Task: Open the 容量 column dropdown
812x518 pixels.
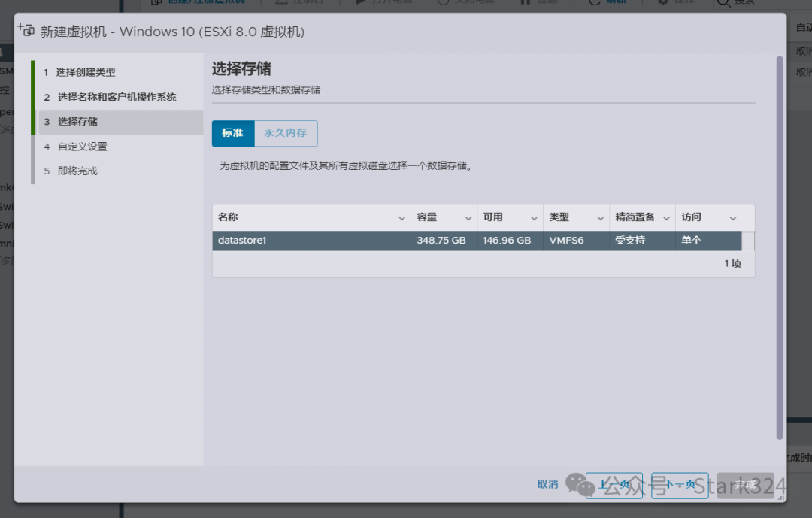Action: coord(470,217)
